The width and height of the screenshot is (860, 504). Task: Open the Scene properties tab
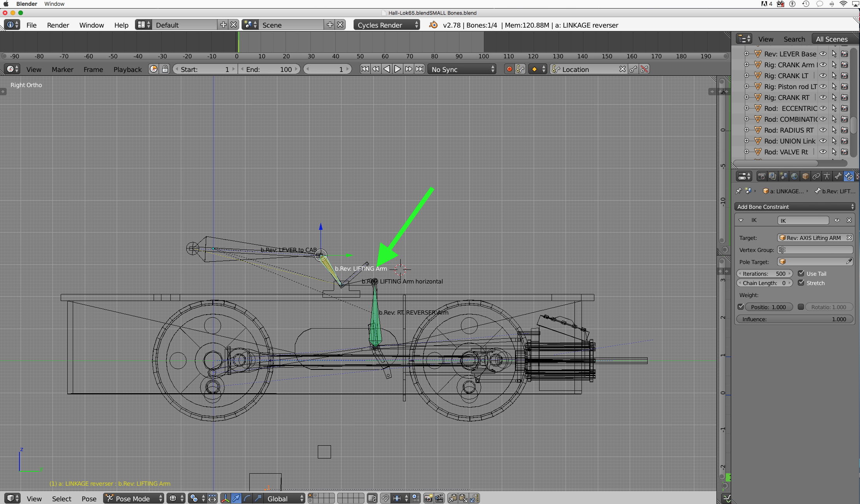pos(783,177)
